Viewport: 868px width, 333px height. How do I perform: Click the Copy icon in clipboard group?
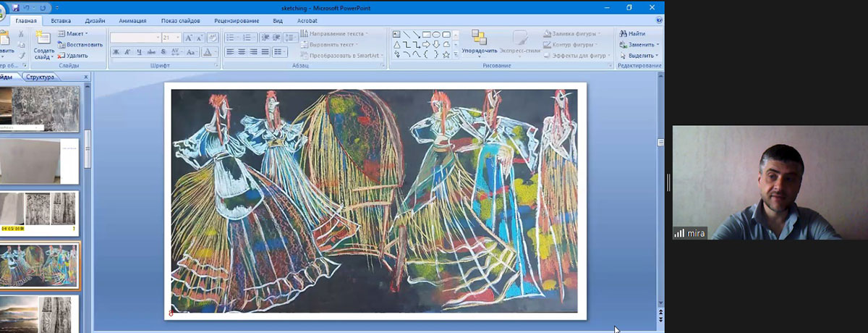21,44
